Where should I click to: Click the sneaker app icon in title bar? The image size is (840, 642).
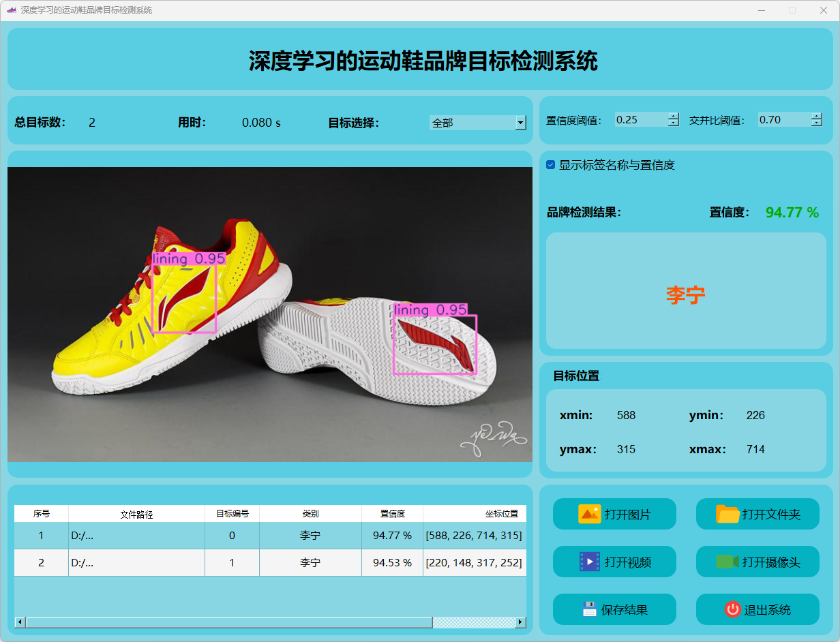click(x=11, y=10)
